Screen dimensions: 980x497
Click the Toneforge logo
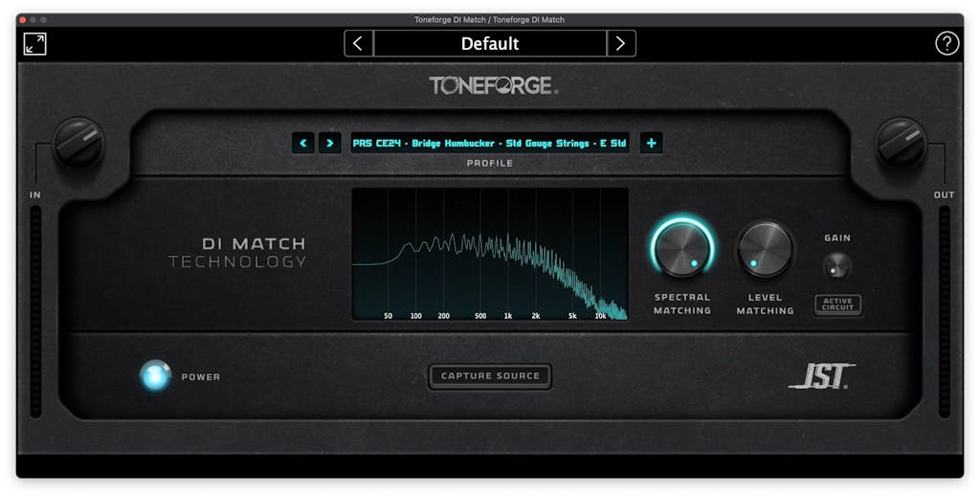tap(493, 86)
